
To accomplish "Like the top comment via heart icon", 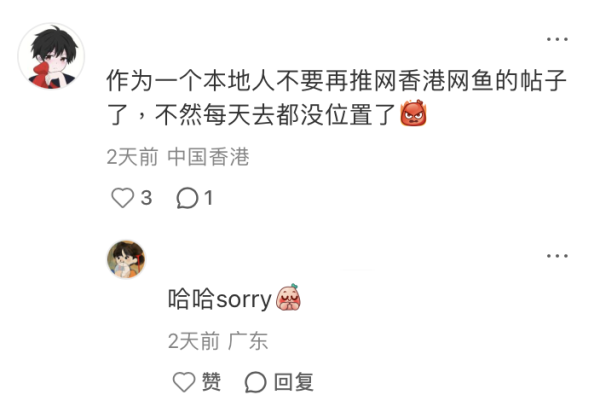I will point(122,198).
